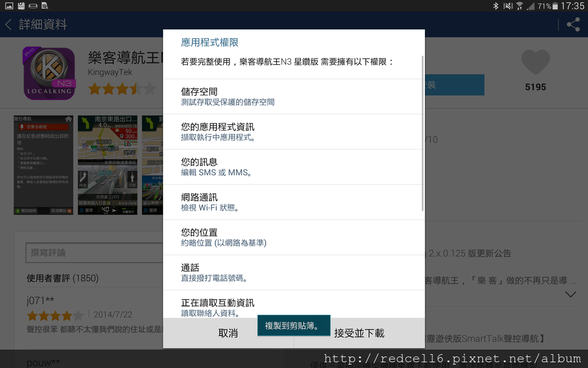Tap the 使用者書評 (1850) heading
Viewport: 588px width, 368px height.
tap(63, 278)
